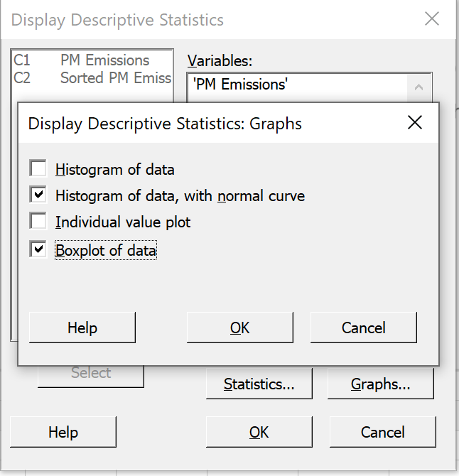Click the Variables box scroll up arrow
This screenshot has height=476, width=459.
tap(418, 87)
